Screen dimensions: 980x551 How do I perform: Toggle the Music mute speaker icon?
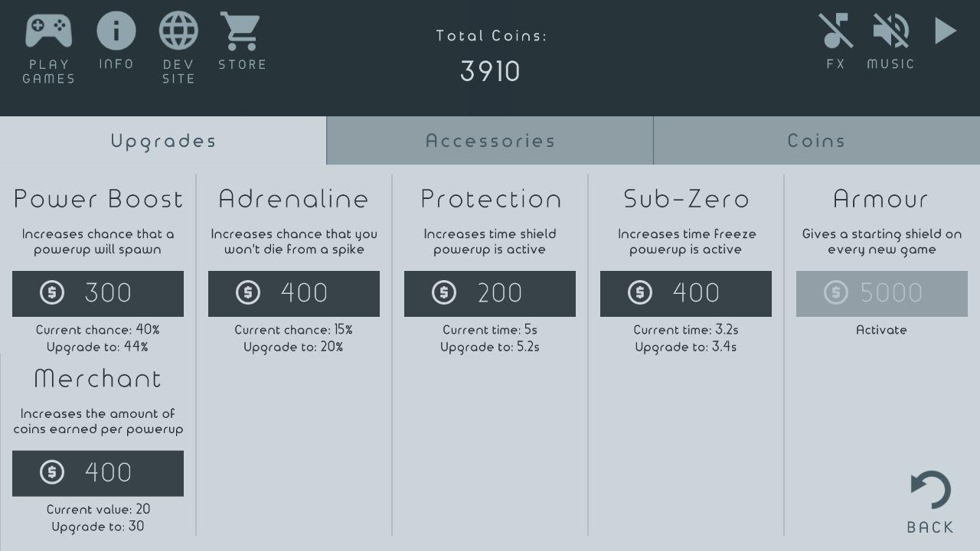890,32
